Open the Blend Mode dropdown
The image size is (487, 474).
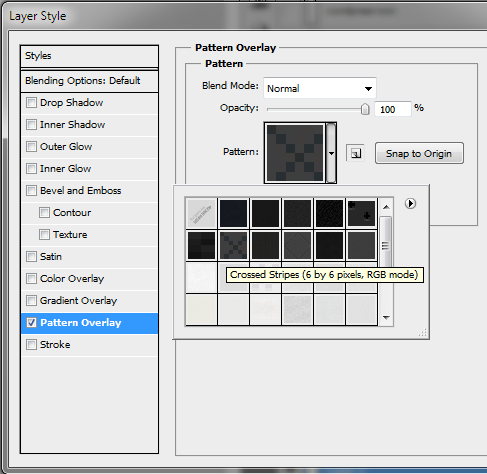[320, 88]
